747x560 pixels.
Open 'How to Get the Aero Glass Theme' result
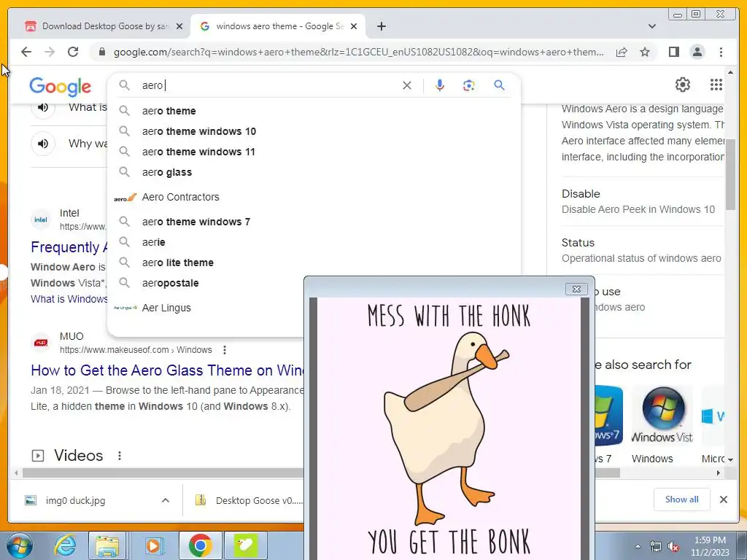pos(167,370)
